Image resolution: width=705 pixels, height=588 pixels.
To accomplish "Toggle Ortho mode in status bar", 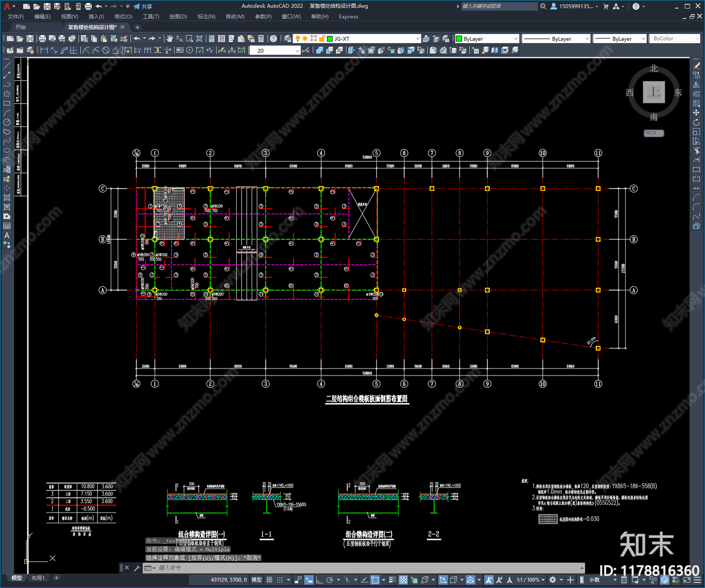I will tap(319, 580).
